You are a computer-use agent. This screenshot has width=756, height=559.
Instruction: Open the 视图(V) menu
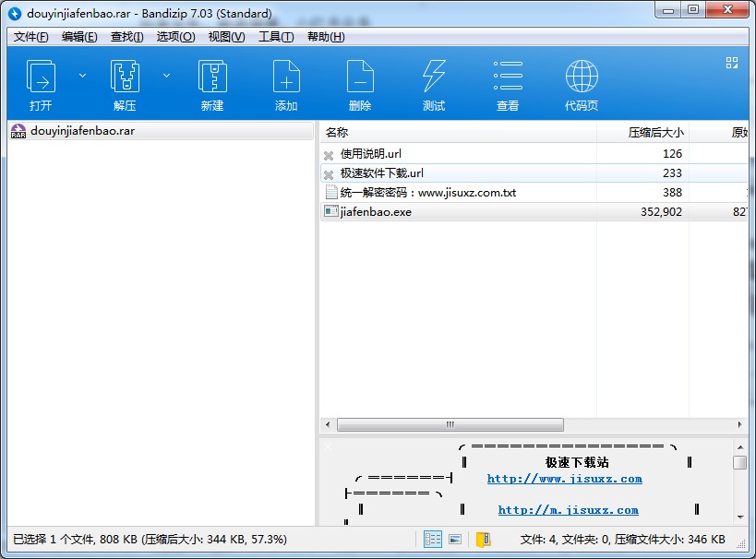226,37
